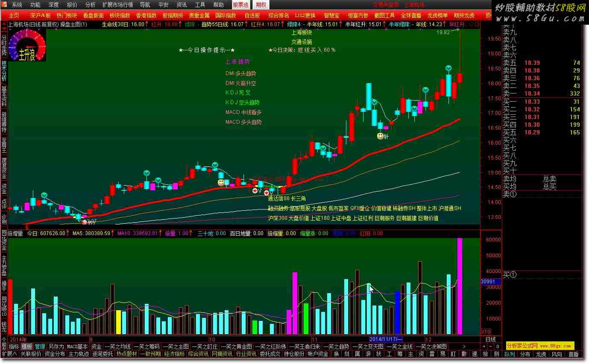This screenshot has width=589, height=364.
Task: Click the 划 icon button in bottom bar
Action: click(346, 354)
